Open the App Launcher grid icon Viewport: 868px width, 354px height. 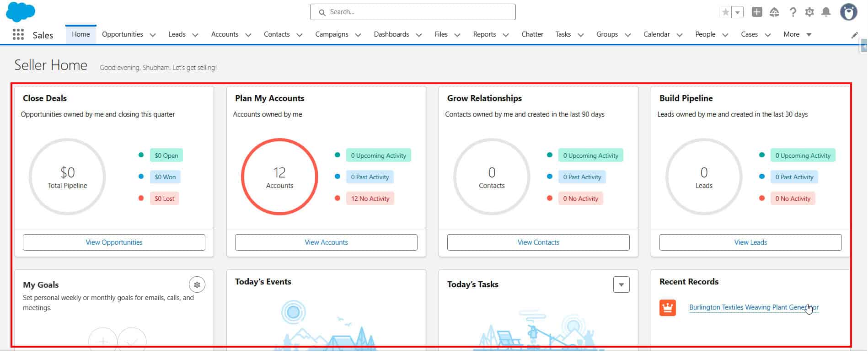pyautogui.click(x=18, y=34)
